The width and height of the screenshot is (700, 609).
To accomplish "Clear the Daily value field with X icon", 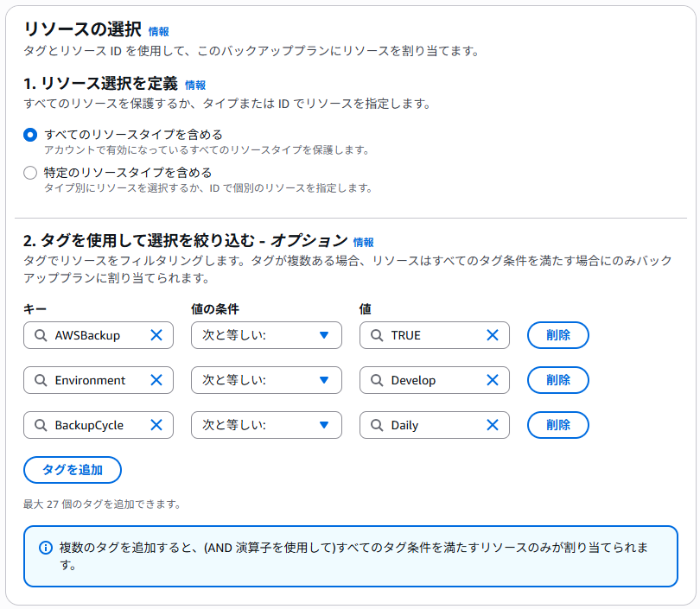I will coord(493,425).
